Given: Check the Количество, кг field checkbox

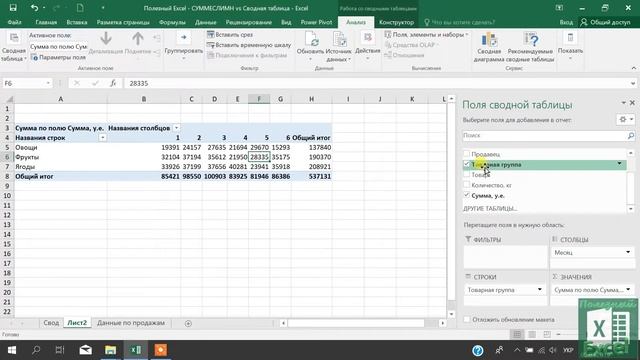Looking at the screenshot, I should (x=467, y=185).
